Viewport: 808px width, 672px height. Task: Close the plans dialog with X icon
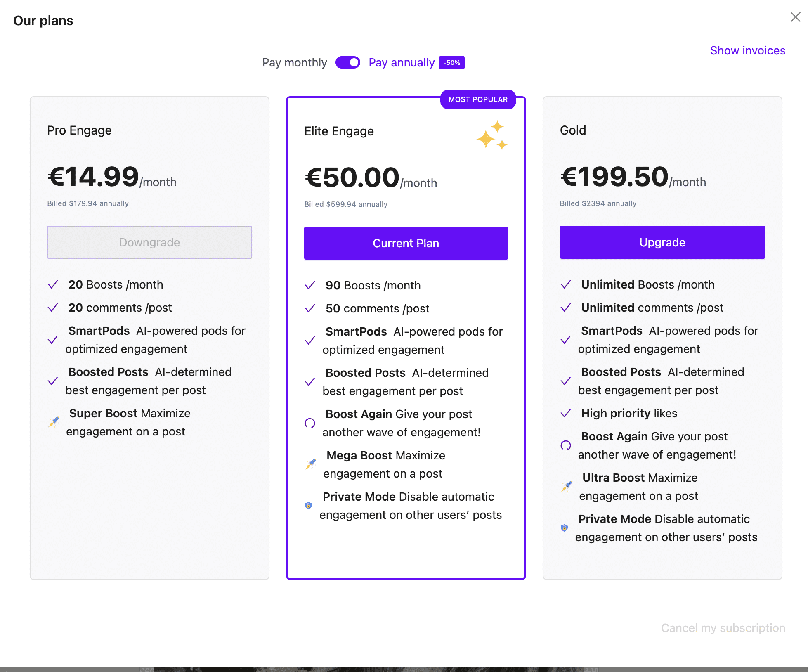pos(795,17)
